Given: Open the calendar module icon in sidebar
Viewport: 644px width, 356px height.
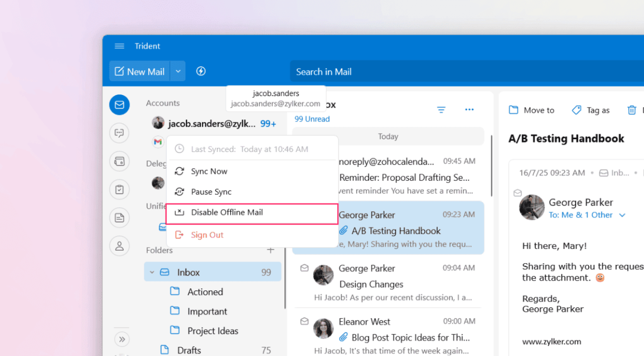Looking at the screenshot, I should click(x=119, y=161).
